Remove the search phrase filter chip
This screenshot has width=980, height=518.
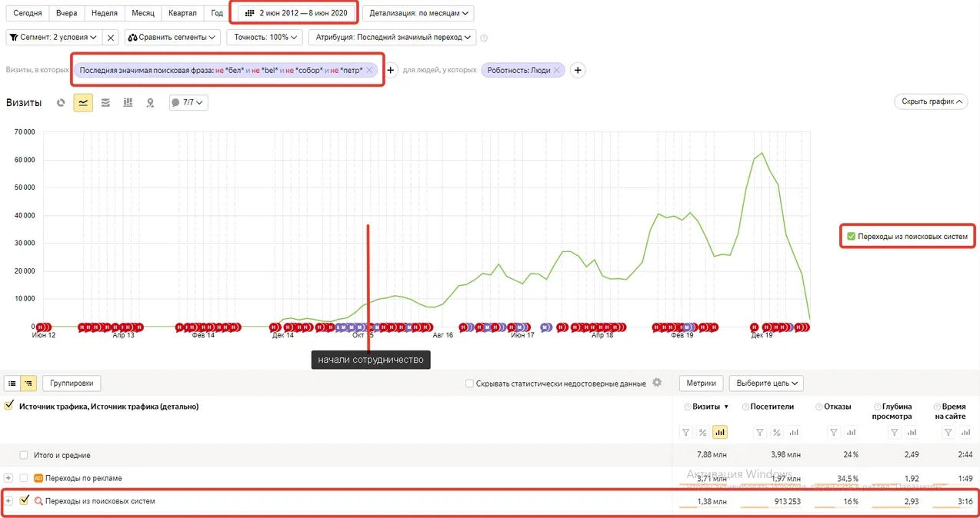coord(369,70)
